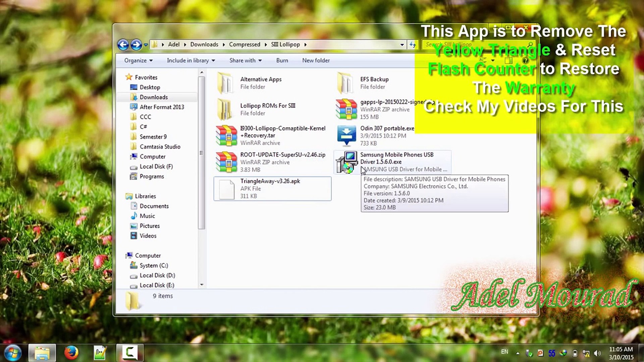Image resolution: width=644 pixels, height=362 pixels.
Task: Select Downloads in Favorites
Action: click(x=154, y=97)
